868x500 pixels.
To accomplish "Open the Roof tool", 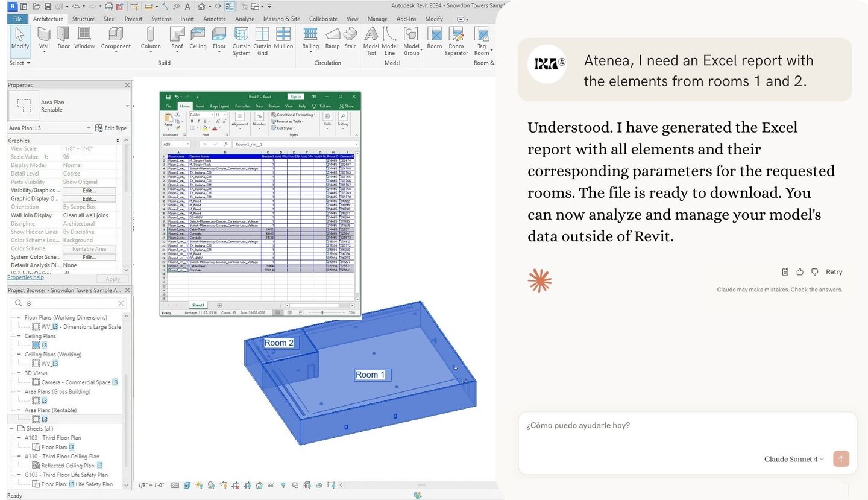I will click(x=177, y=38).
